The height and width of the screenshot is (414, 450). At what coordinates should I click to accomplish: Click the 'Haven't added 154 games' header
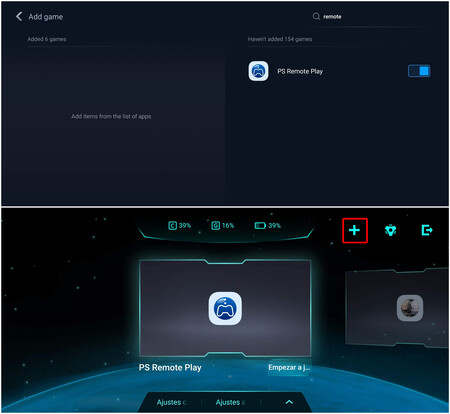point(280,39)
